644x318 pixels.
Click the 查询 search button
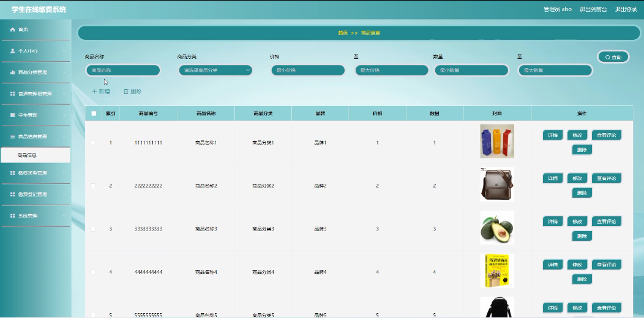(613, 57)
